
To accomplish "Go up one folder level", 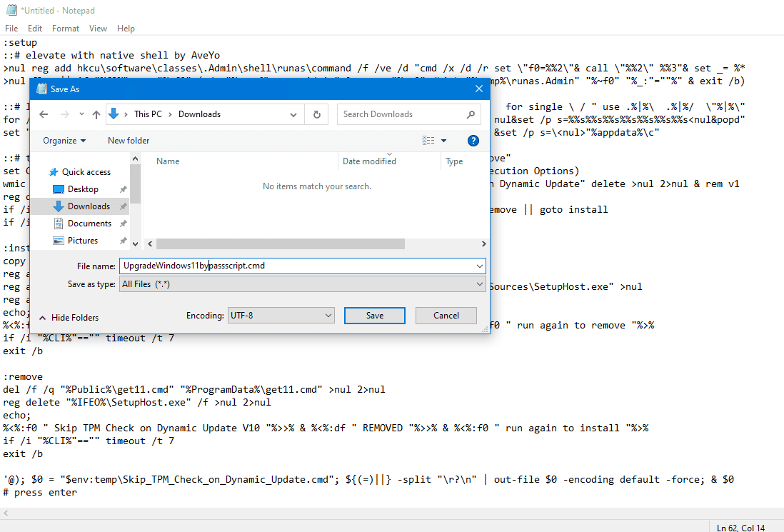I will click(96, 114).
